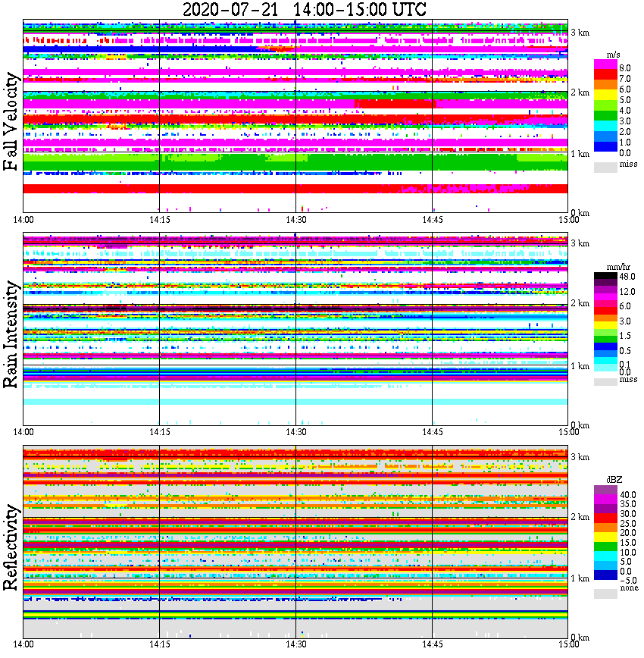Screen dimensions: 644x658
Task: Click "14:30" tick under Reflectivity plot
Action: [x=296, y=644]
